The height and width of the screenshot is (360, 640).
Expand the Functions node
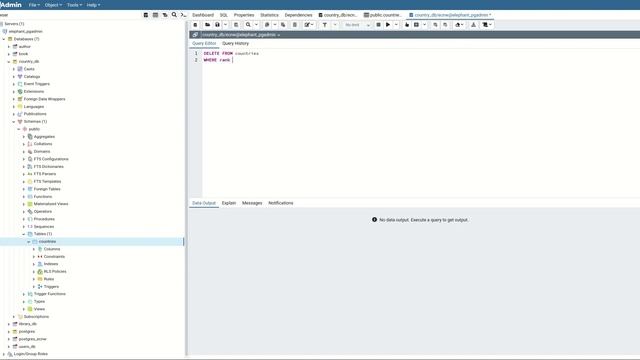(24, 197)
